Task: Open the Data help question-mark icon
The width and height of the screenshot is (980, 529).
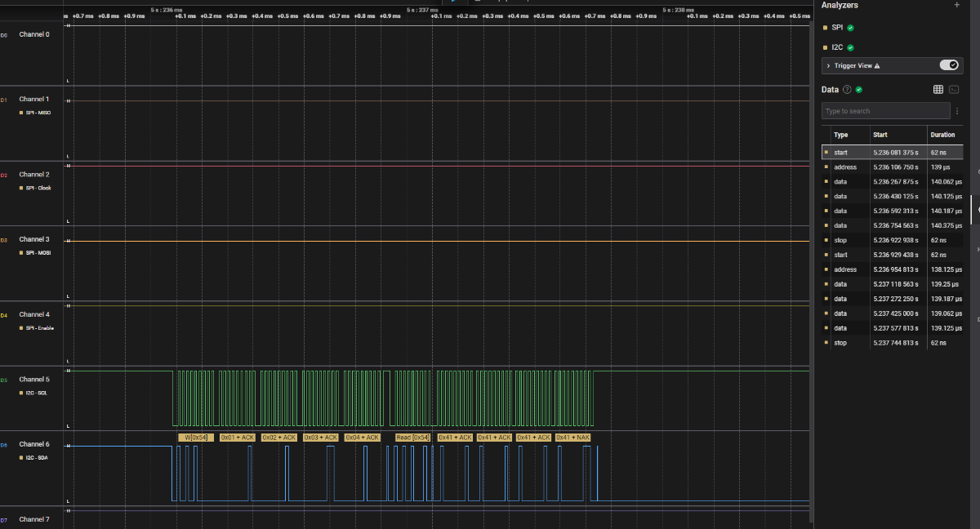Action: point(847,90)
